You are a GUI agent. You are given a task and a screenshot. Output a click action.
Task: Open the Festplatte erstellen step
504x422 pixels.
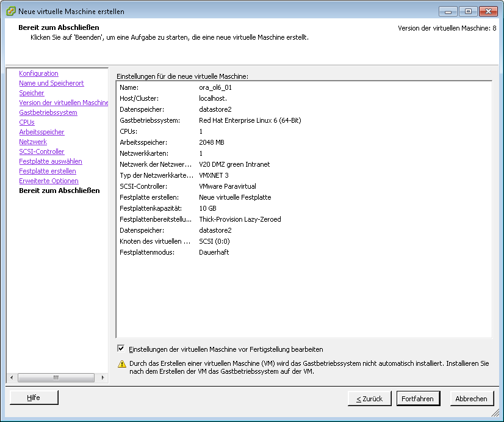47,171
